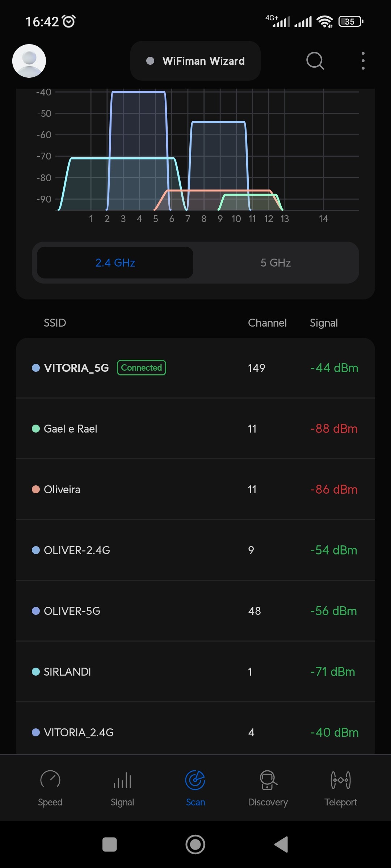
Task: Select the connected VITORIA_5G network
Action: pyautogui.click(x=195, y=368)
